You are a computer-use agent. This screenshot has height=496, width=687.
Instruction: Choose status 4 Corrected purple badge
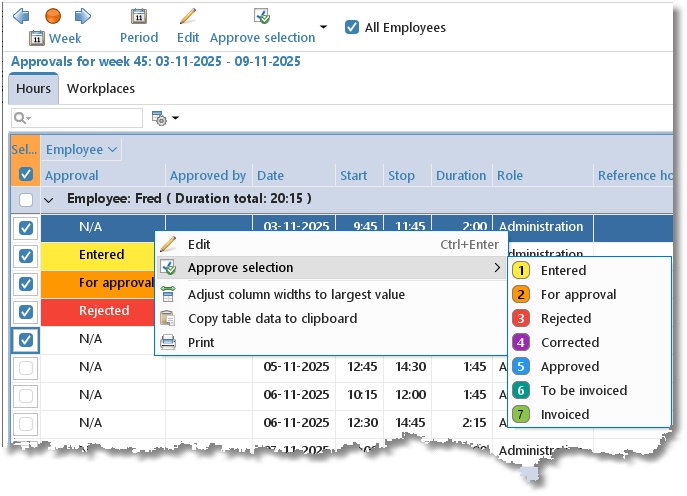click(521, 342)
